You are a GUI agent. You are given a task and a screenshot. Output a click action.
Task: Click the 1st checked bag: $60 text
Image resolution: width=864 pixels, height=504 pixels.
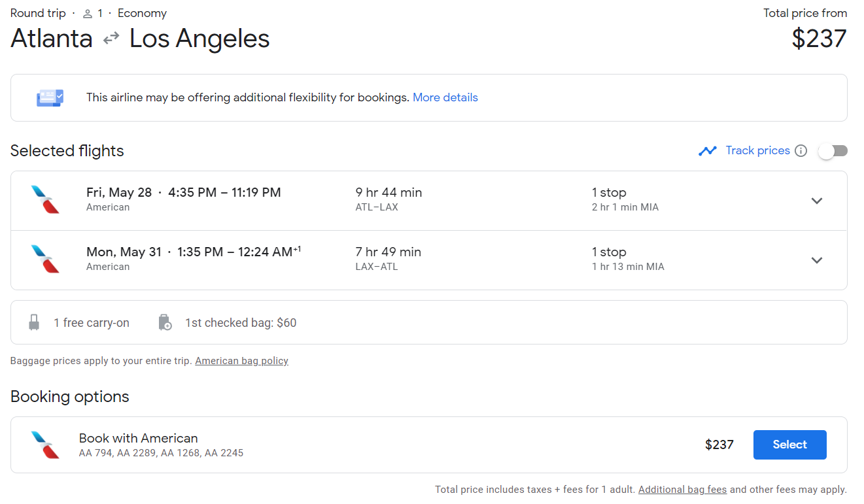(x=241, y=323)
